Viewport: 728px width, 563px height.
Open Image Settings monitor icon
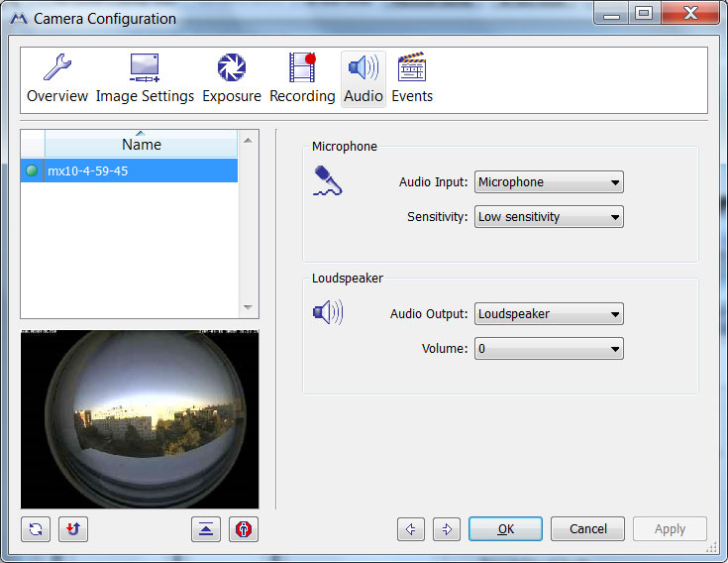pyautogui.click(x=145, y=68)
